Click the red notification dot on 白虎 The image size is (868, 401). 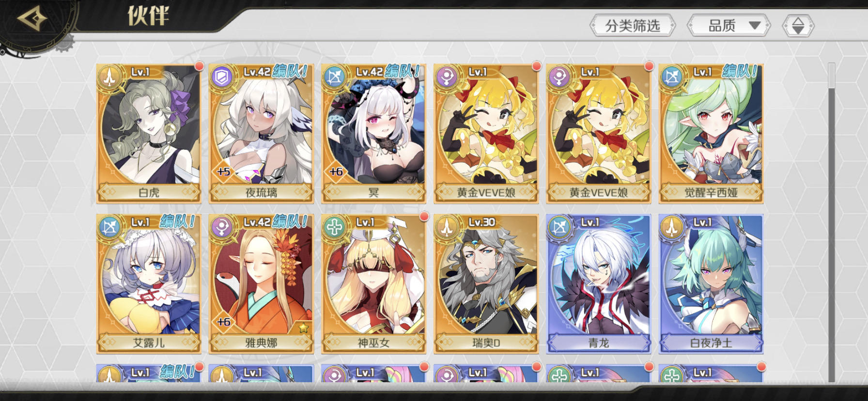click(x=199, y=66)
